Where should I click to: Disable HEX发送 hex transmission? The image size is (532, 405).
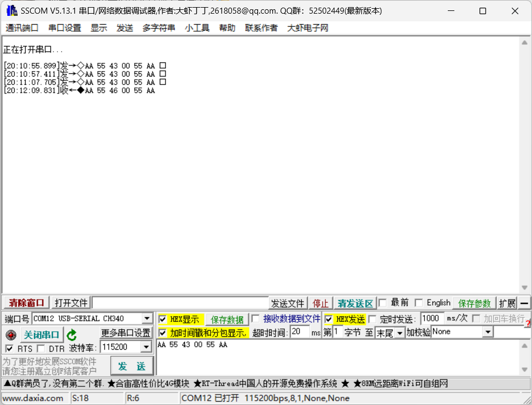[328, 319]
